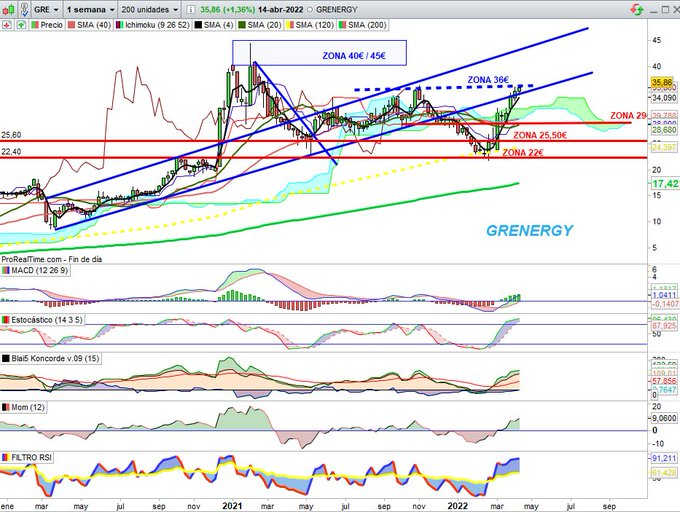Click the 34,090 price axis tag
Screen dimensions: 680x512
(x=664, y=98)
